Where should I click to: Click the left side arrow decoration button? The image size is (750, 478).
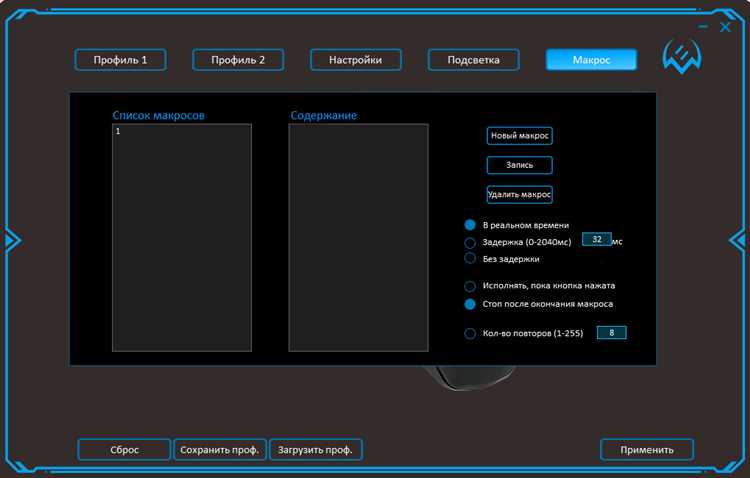11,240
